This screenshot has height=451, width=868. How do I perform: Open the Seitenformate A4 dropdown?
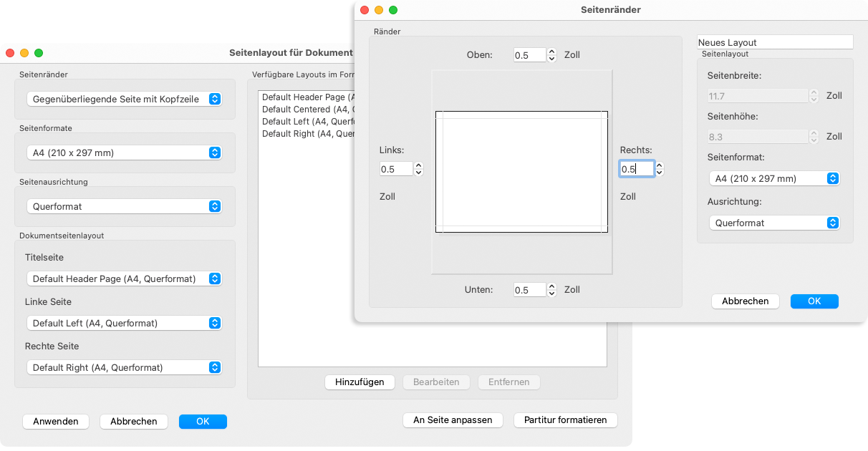click(124, 152)
